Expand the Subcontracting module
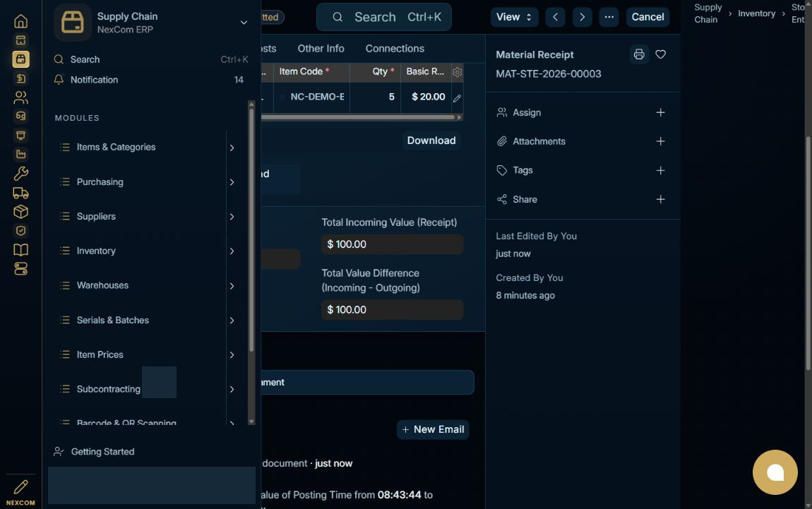Image resolution: width=812 pixels, height=509 pixels. (232, 390)
